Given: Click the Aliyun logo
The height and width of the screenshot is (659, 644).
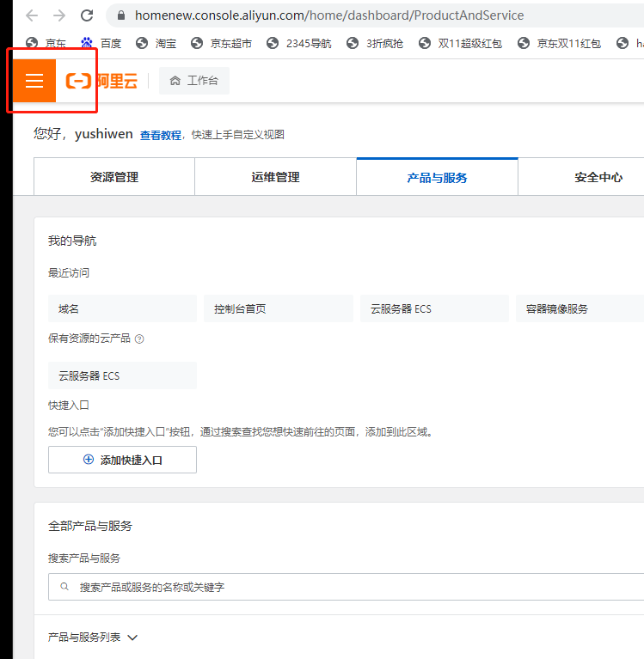Looking at the screenshot, I should coord(101,82).
